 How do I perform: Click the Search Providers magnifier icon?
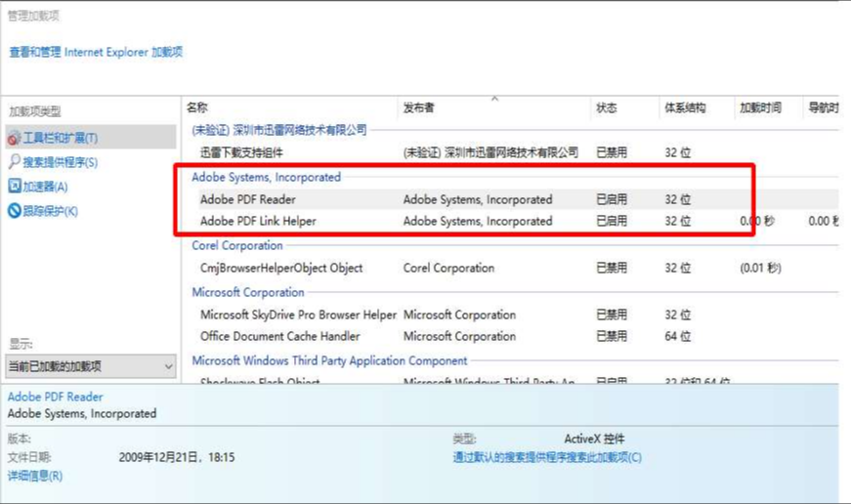point(14,162)
